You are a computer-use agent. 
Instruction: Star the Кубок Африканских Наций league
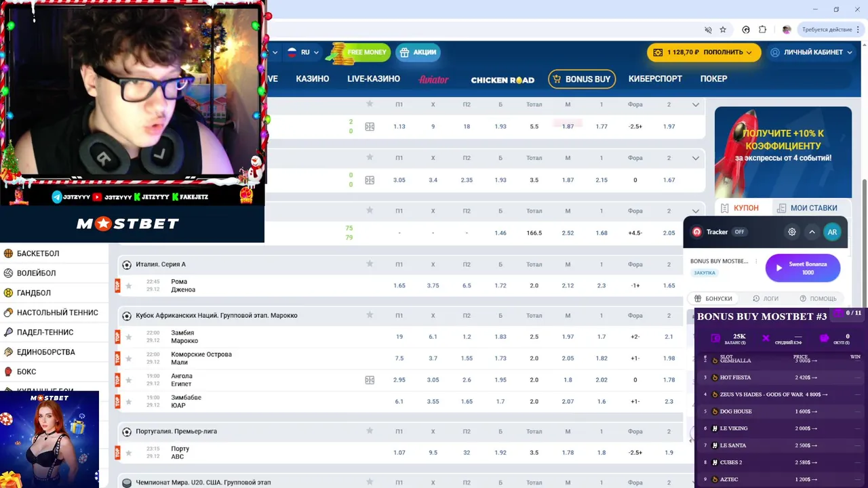pos(370,314)
